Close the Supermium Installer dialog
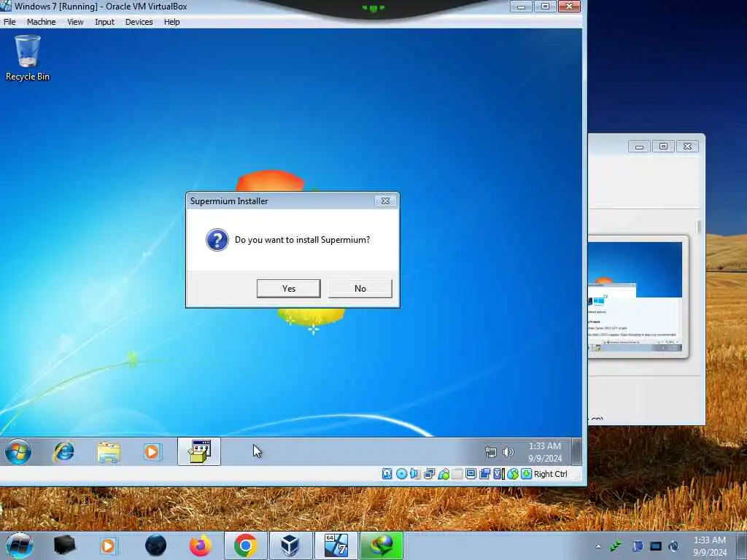 (x=385, y=201)
